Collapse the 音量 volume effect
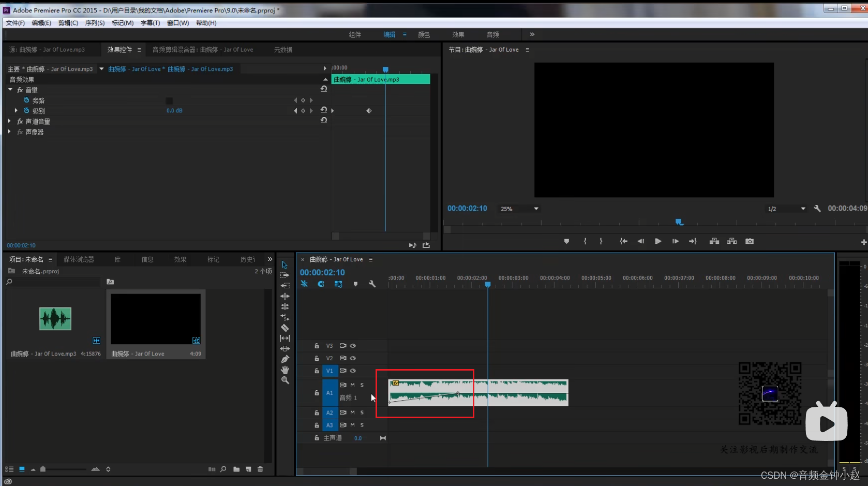Viewport: 868px width, 486px height. tap(10, 90)
